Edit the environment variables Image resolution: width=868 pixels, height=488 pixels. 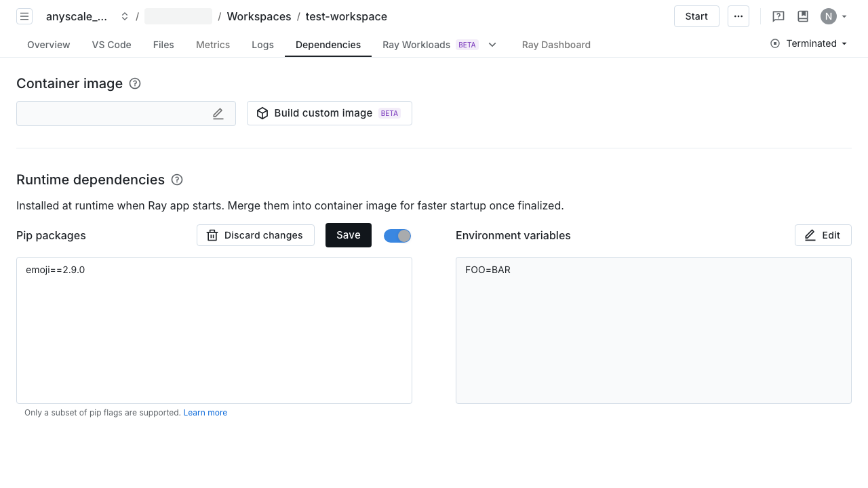pyautogui.click(x=823, y=235)
